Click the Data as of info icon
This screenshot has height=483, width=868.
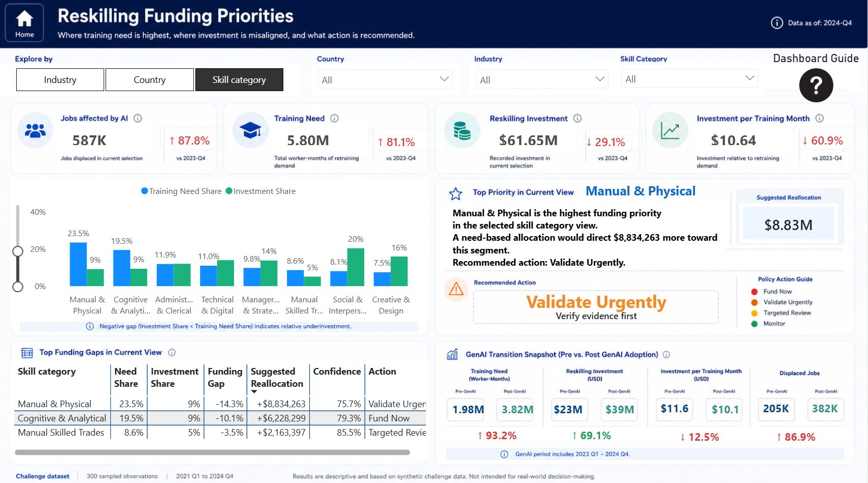pos(777,23)
